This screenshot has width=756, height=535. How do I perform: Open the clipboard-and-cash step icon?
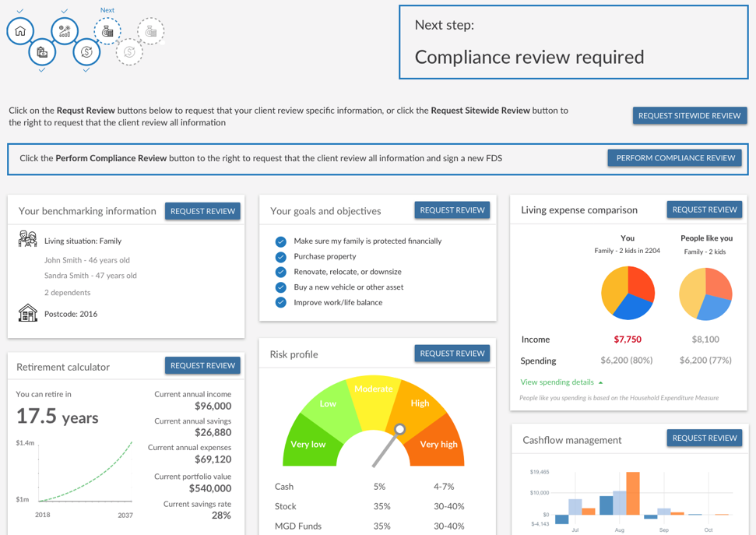pyautogui.click(x=42, y=52)
